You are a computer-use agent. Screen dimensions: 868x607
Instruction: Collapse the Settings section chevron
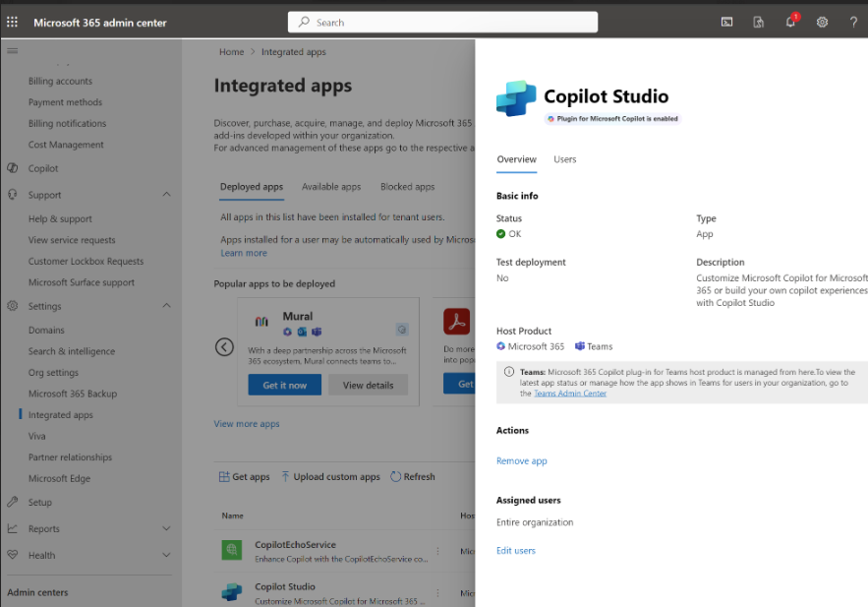167,306
